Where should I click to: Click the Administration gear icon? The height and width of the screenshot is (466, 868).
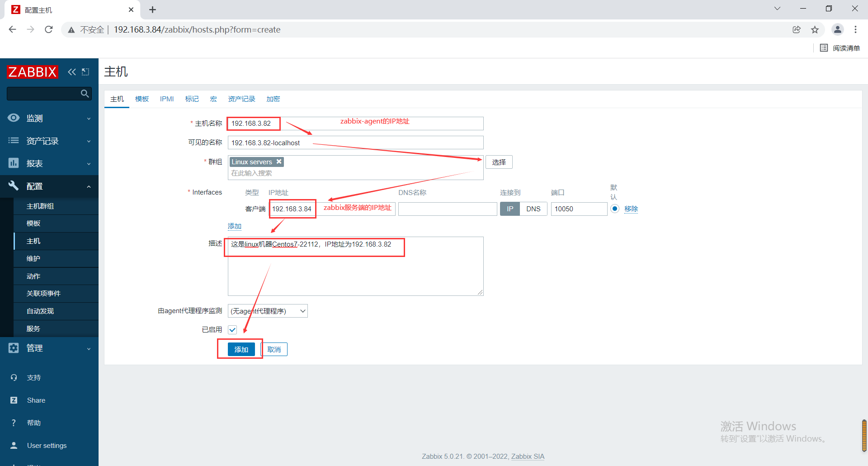coord(14,348)
